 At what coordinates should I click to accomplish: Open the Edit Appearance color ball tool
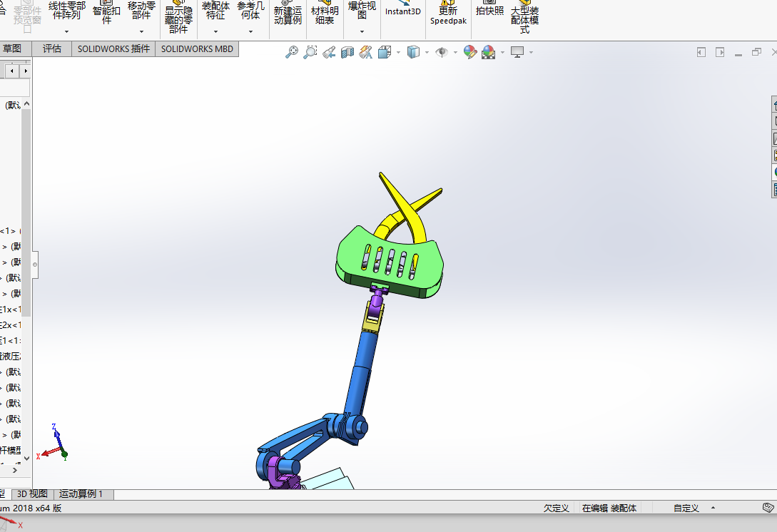pyautogui.click(x=469, y=52)
